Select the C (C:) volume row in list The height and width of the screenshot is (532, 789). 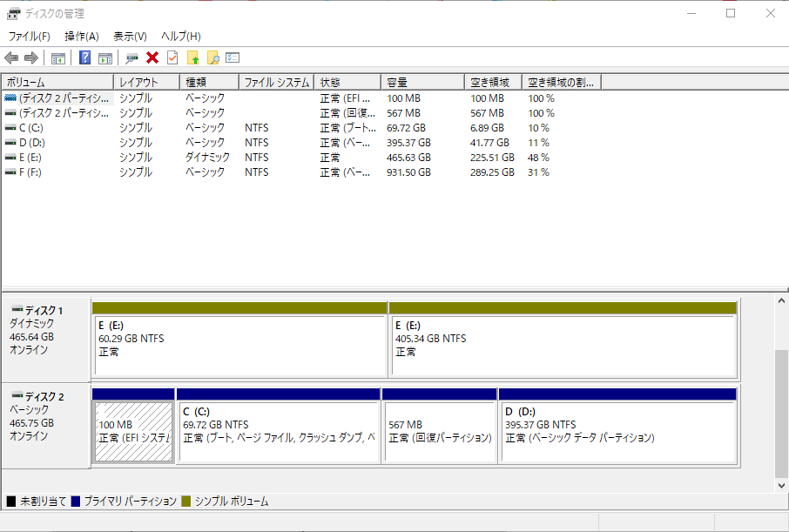[30, 128]
